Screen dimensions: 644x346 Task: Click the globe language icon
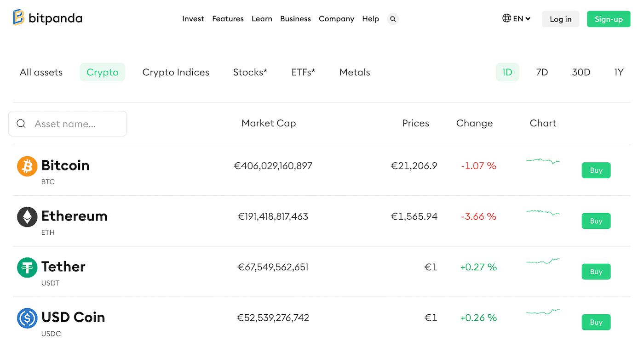pos(506,18)
